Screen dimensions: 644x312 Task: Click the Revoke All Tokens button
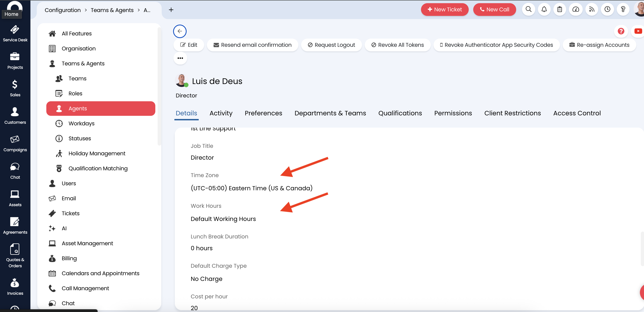(397, 45)
